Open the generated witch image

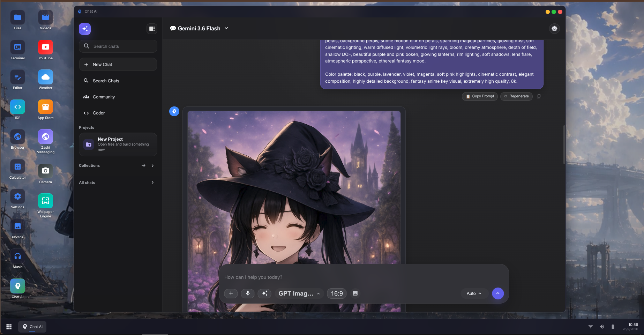point(294,211)
